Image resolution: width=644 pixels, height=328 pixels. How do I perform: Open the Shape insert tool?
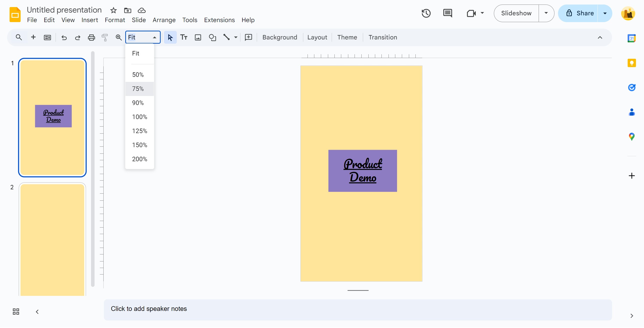tap(212, 37)
